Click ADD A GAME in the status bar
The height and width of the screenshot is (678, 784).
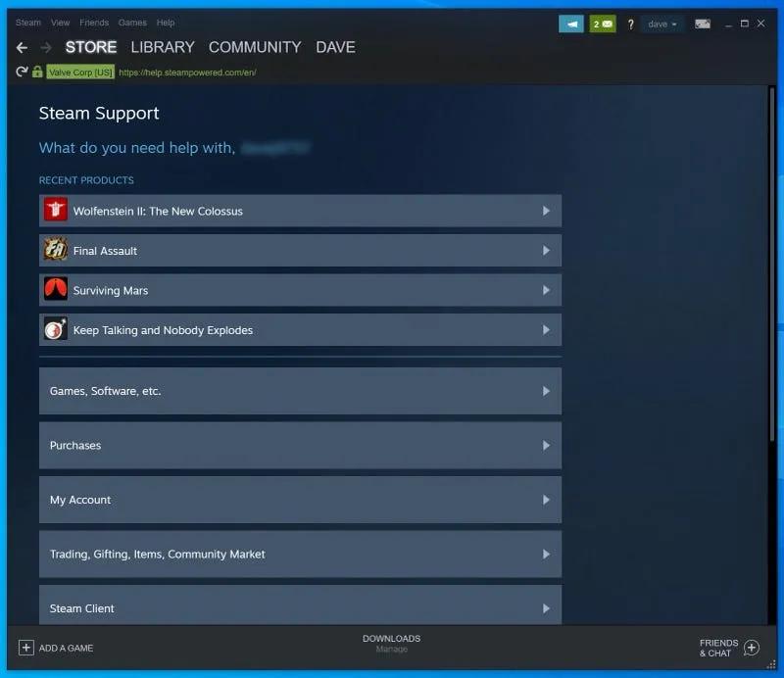pyautogui.click(x=56, y=648)
